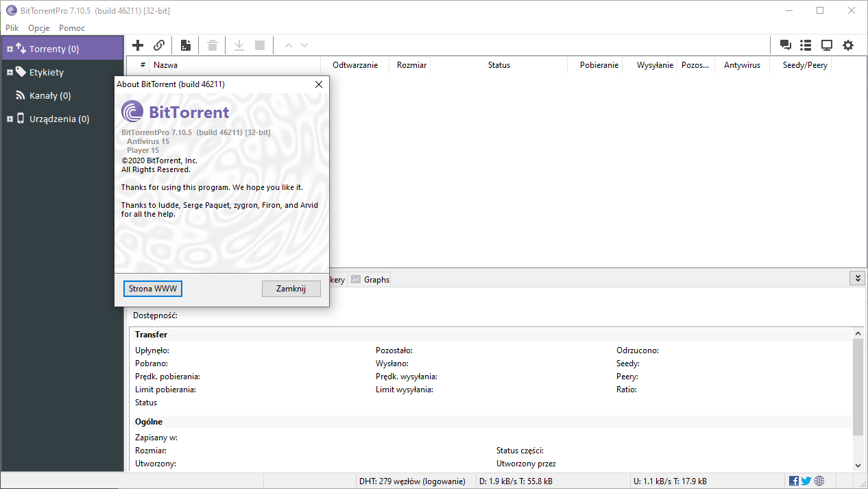Click the Transfer section heading
Screen dimensions: 868x489
pyautogui.click(x=151, y=335)
